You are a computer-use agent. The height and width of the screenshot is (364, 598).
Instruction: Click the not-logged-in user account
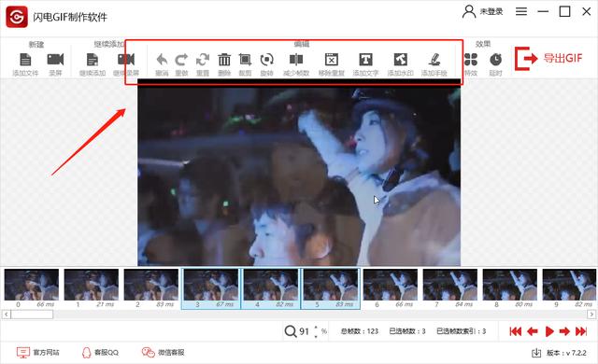(x=482, y=12)
